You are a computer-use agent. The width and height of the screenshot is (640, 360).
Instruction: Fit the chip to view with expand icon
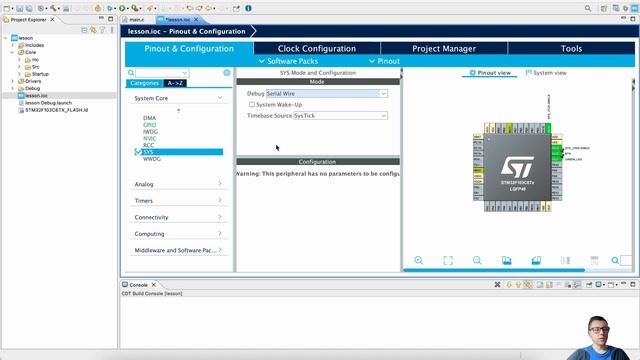pos(448,260)
